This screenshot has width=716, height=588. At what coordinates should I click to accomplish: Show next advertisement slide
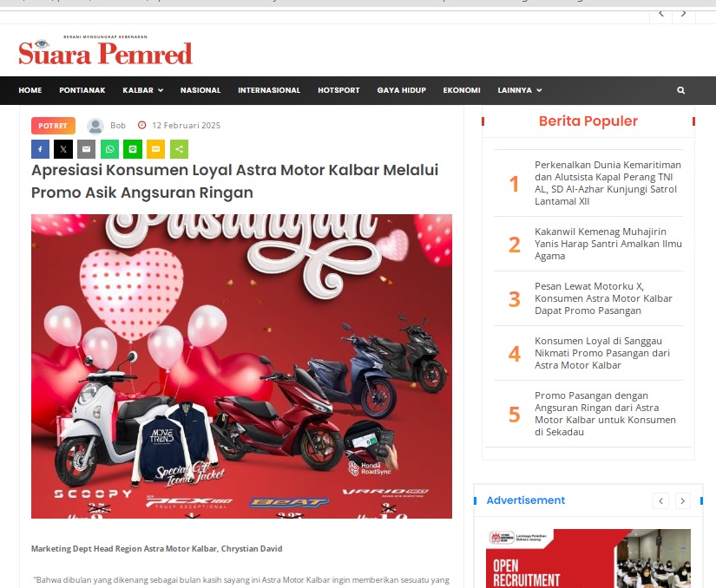coord(683,501)
